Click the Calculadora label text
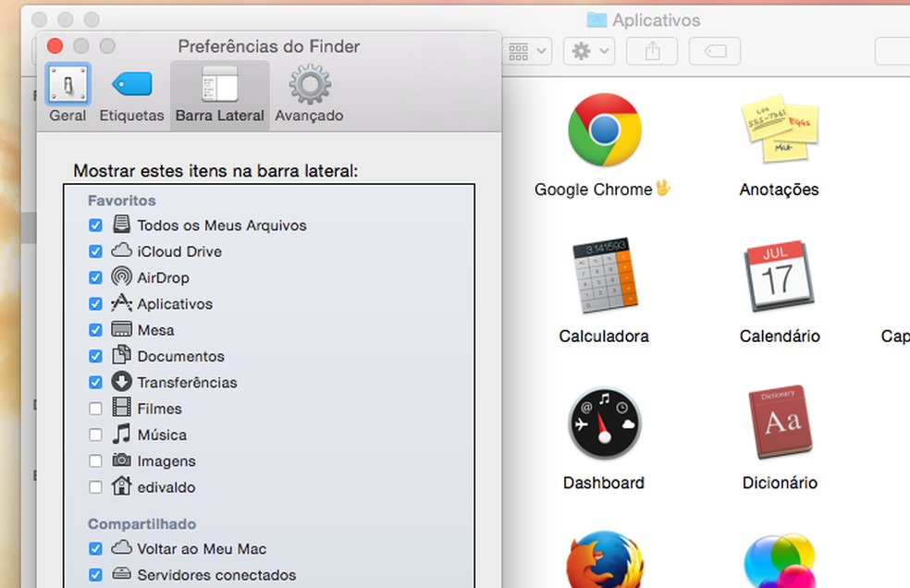This screenshot has width=910, height=588. coord(604,337)
